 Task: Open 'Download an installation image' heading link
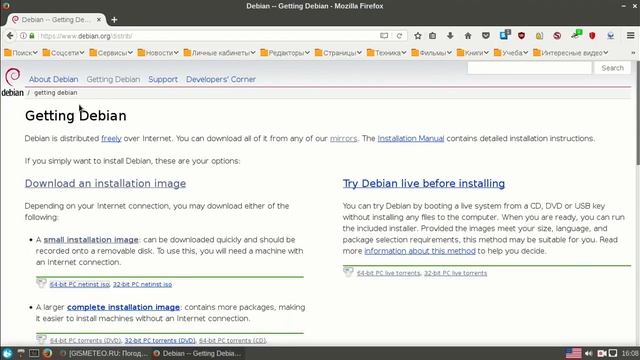[x=105, y=184]
